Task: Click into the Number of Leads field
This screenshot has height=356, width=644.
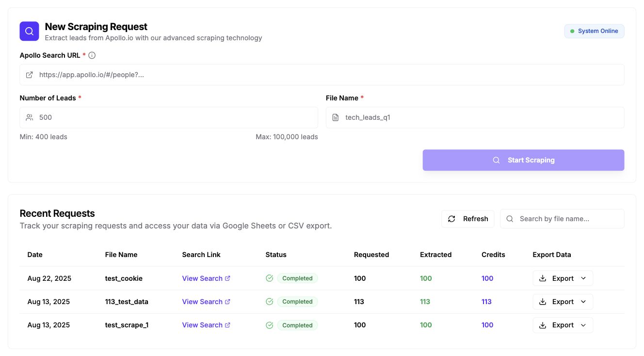Action: pos(169,117)
